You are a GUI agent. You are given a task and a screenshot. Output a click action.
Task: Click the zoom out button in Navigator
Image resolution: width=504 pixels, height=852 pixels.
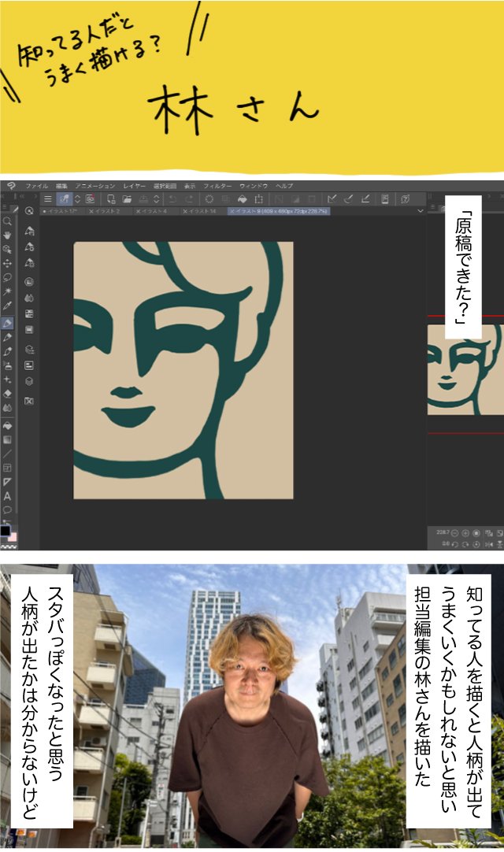pyautogui.click(x=453, y=533)
